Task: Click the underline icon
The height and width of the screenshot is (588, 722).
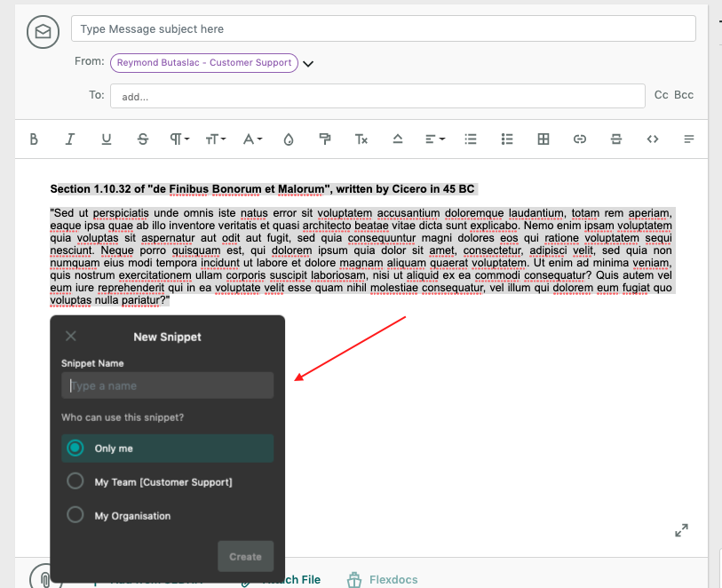Action: (107, 139)
